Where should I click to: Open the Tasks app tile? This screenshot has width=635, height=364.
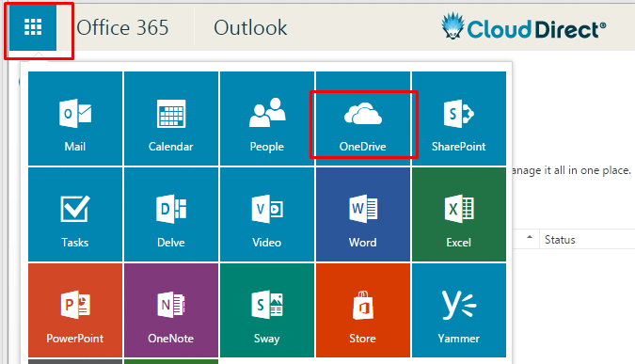tap(75, 214)
